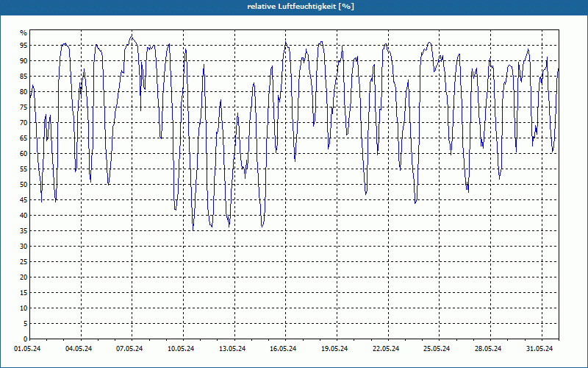Click the y-axis label '55'

pos(24,169)
